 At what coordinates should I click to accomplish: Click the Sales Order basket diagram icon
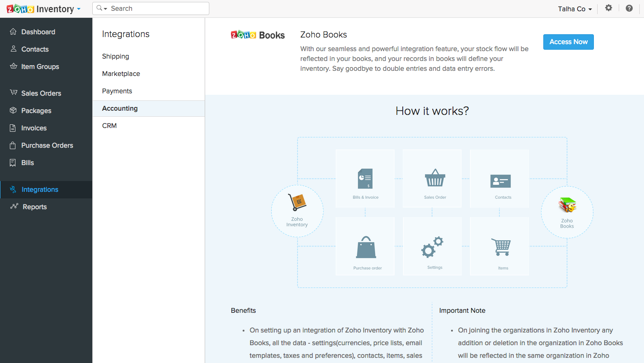click(435, 178)
